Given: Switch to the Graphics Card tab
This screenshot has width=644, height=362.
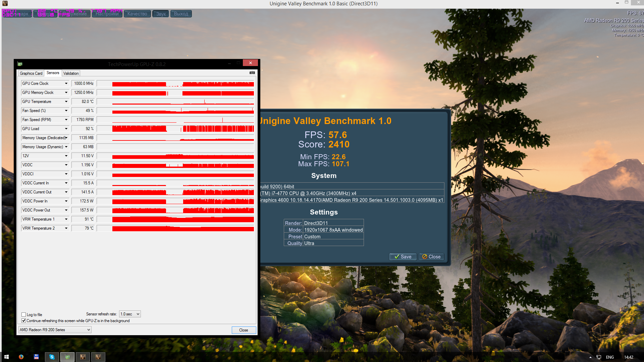Looking at the screenshot, I should pos(31,73).
